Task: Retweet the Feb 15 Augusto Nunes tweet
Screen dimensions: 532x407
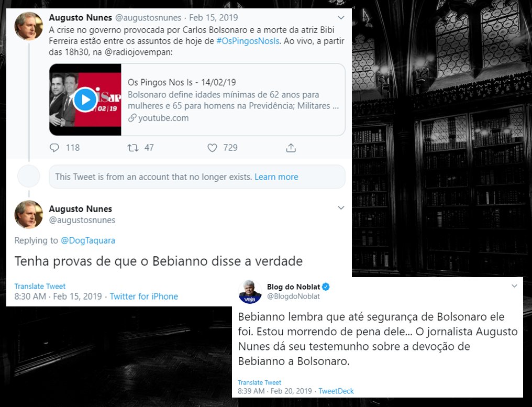Action: (x=132, y=148)
